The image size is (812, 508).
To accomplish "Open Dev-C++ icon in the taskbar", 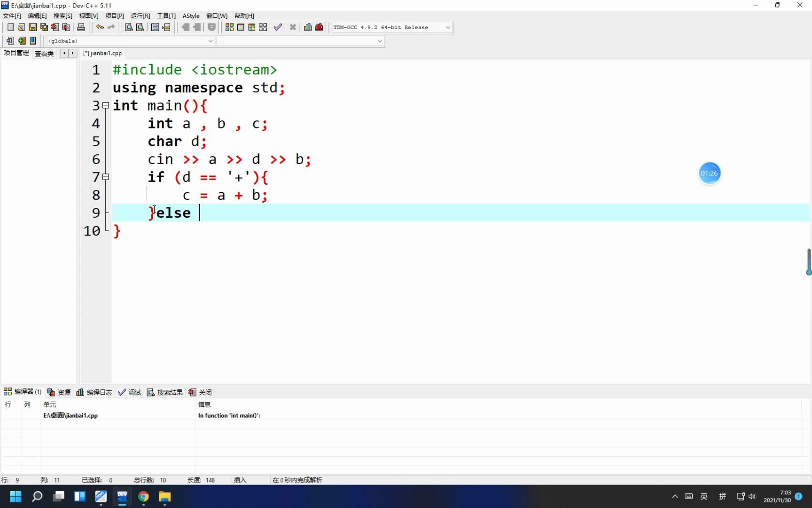I will (x=122, y=497).
